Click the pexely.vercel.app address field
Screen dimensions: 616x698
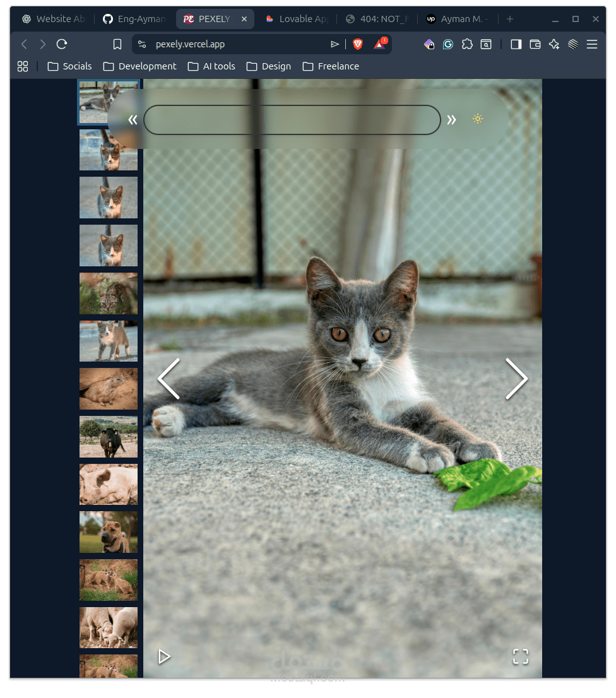pos(190,44)
